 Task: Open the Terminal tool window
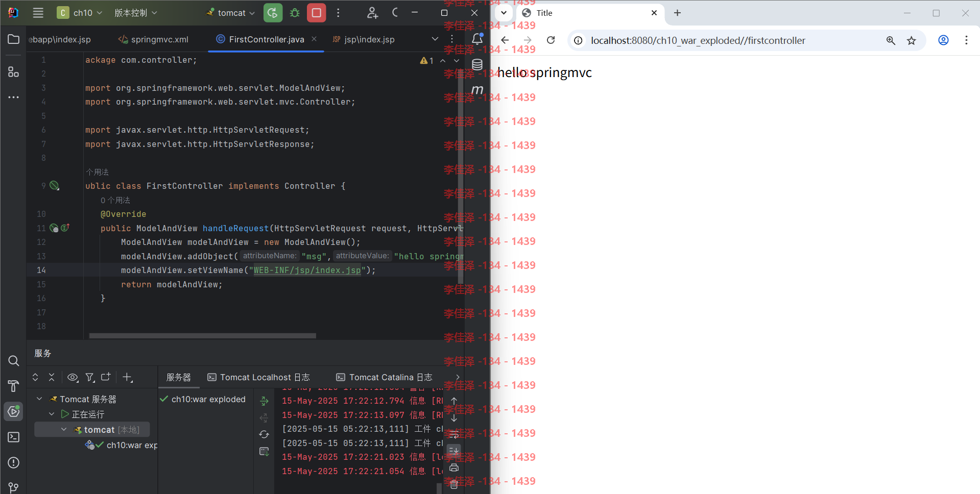14,437
